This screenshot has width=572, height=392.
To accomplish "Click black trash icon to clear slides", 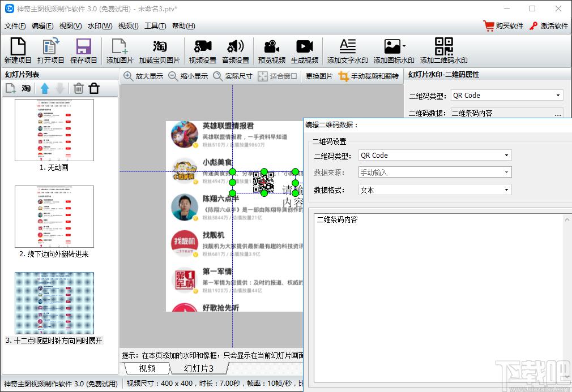I will 94,88.
